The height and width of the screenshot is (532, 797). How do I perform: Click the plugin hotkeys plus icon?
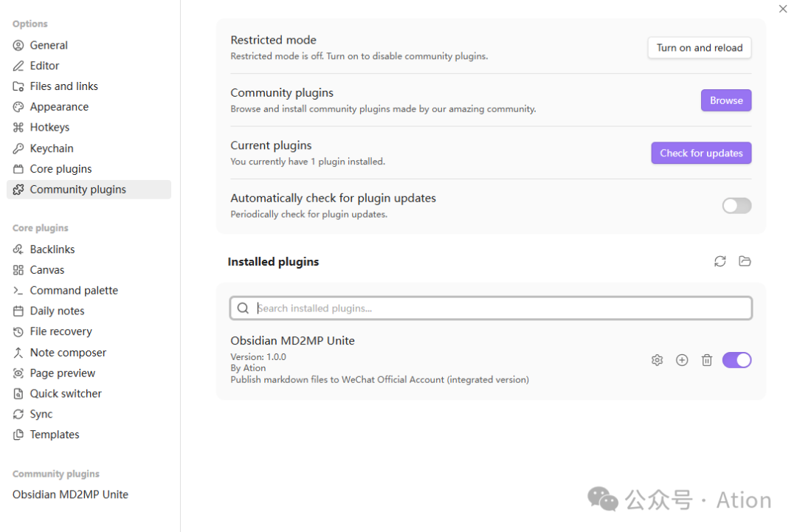point(682,360)
